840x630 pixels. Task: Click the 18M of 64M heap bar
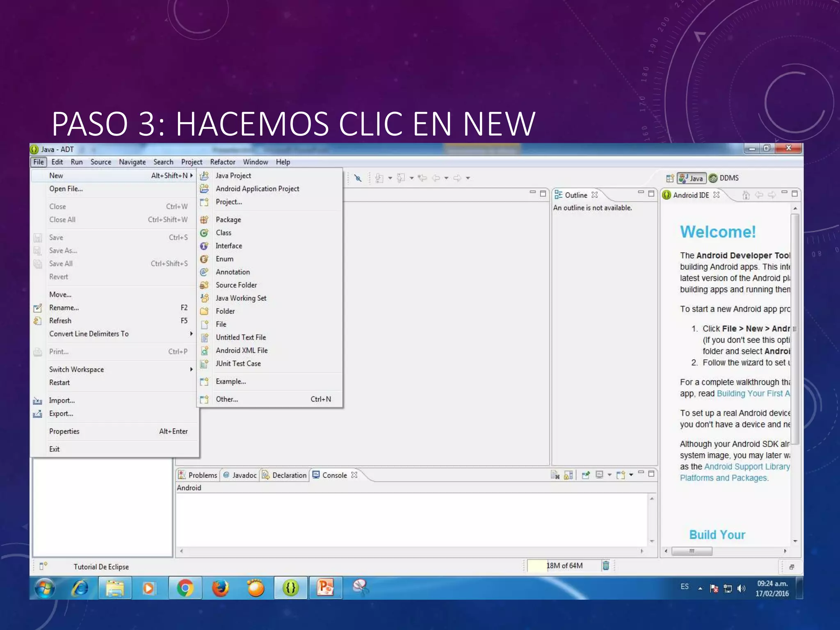pos(564,566)
